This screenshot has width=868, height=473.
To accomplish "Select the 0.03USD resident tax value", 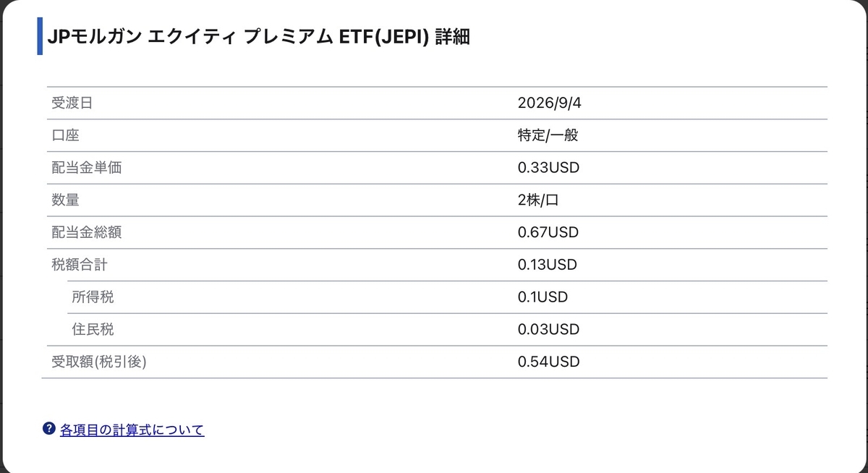I will (x=549, y=329).
